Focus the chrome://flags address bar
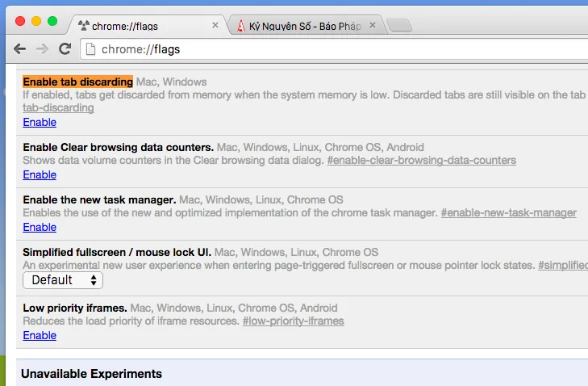This screenshot has height=386, width=588. point(334,49)
